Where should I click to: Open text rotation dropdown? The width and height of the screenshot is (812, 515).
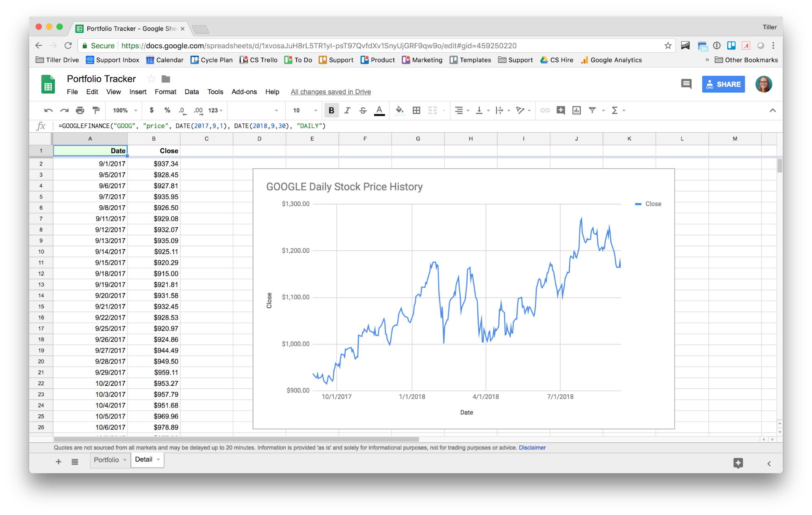coord(523,110)
